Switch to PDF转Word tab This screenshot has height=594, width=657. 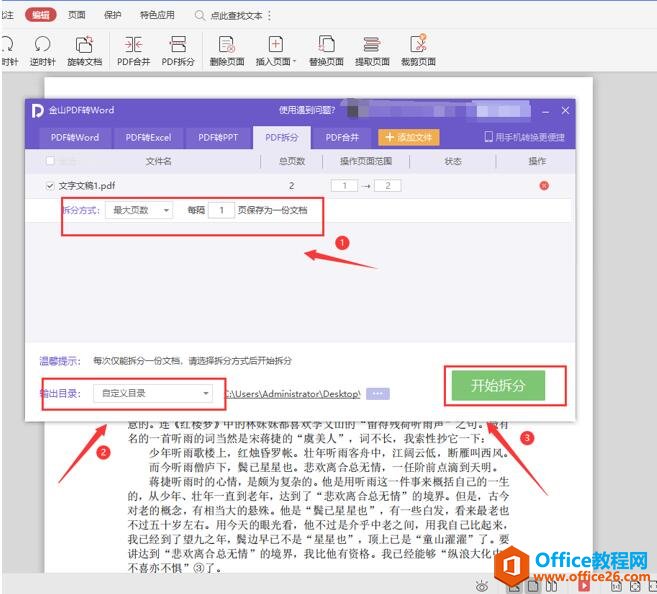[75, 137]
